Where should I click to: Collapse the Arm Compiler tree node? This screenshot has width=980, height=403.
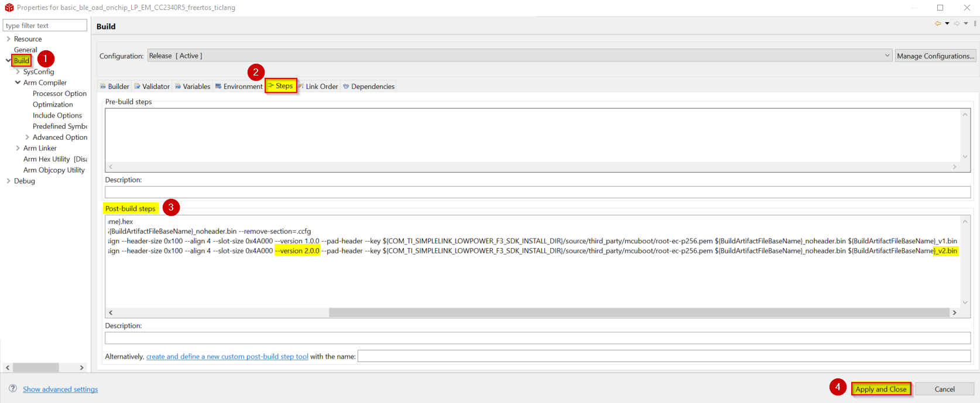pos(18,82)
